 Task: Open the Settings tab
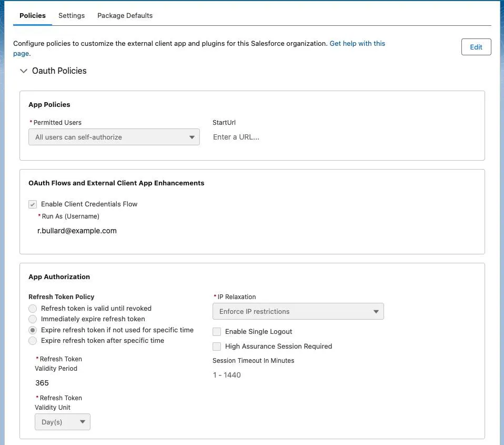coord(72,15)
